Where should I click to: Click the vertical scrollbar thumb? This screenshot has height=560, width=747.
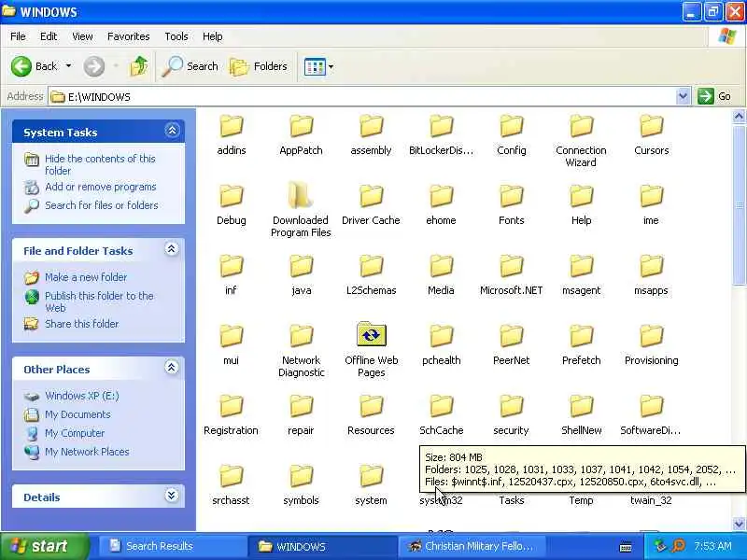click(739, 204)
